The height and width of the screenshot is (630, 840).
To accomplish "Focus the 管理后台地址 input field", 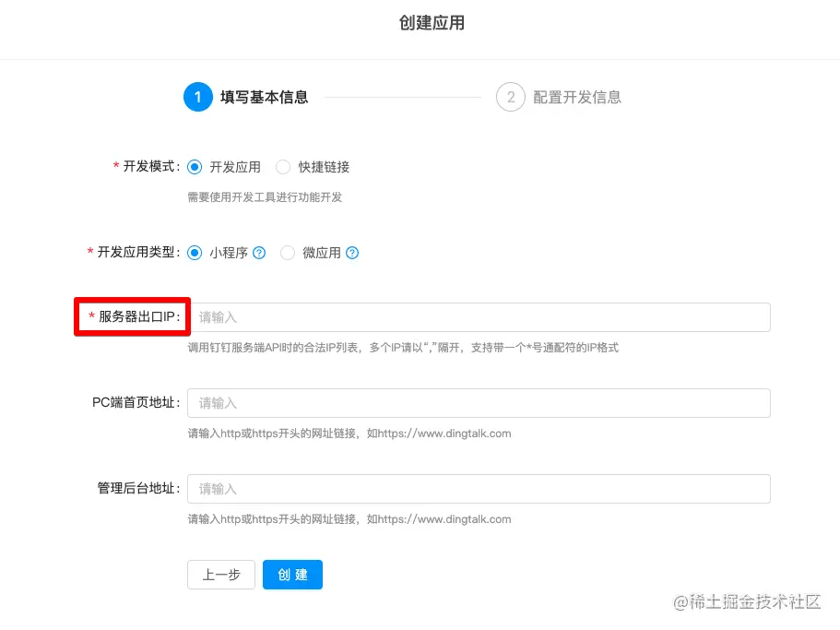I will (479, 489).
